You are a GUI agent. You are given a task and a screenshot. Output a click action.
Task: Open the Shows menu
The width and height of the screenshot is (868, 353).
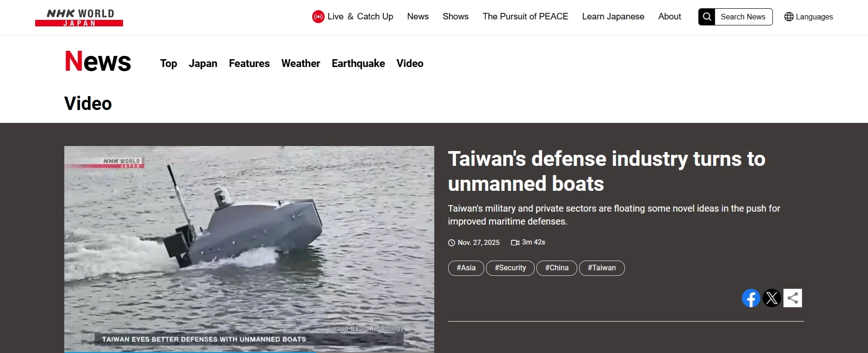pyautogui.click(x=456, y=17)
